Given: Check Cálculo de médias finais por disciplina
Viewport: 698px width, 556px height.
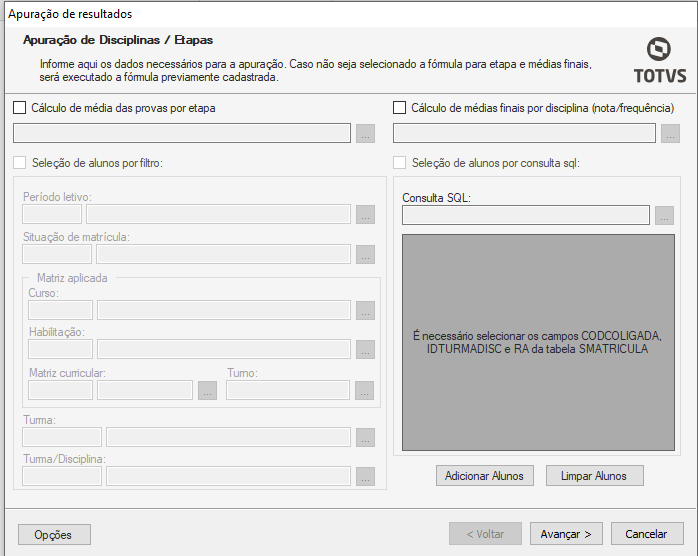Looking at the screenshot, I should tap(400, 108).
